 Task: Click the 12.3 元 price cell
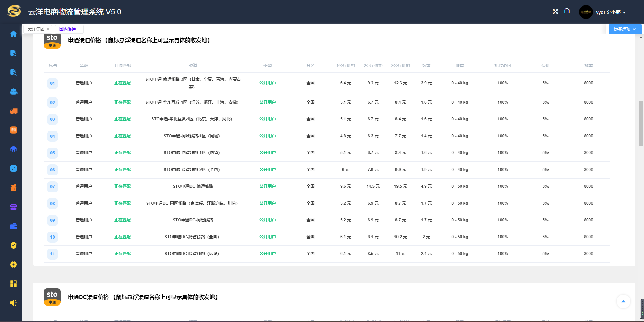pos(401,83)
